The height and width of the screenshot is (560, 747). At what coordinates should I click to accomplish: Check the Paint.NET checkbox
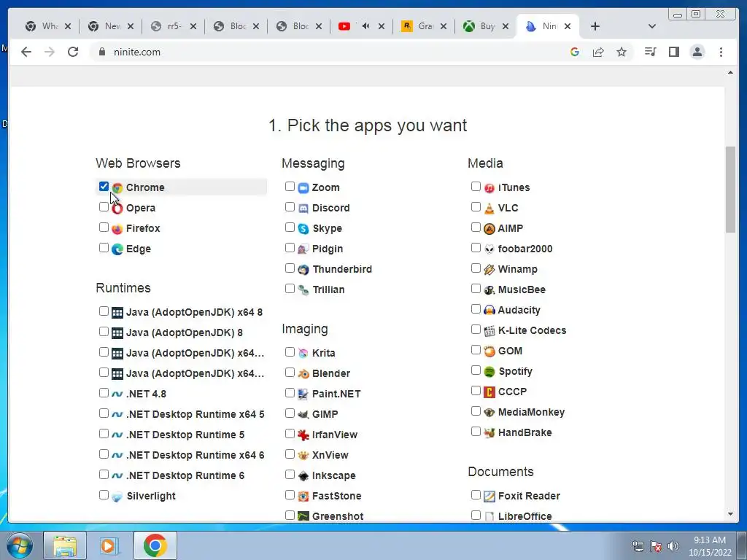click(290, 392)
